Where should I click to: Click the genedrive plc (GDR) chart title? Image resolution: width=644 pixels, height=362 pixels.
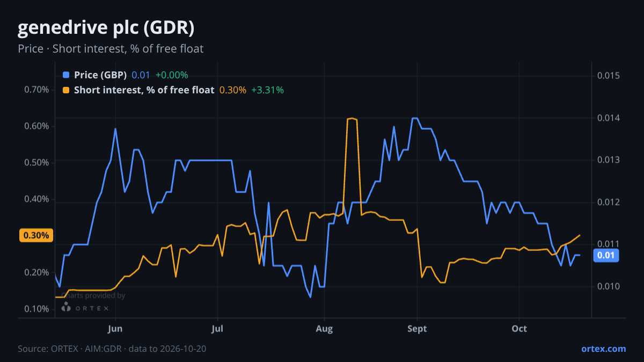(106, 28)
